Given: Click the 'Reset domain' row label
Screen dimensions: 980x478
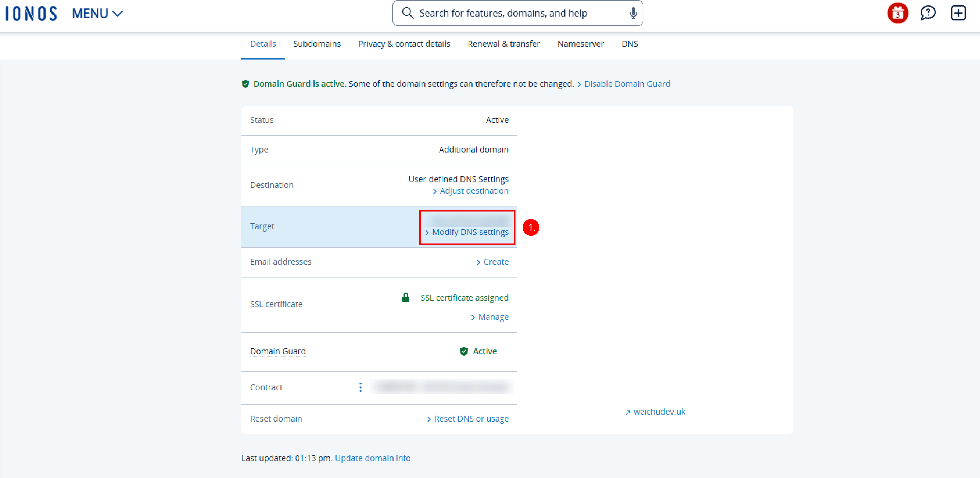Looking at the screenshot, I should coord(276,418).
